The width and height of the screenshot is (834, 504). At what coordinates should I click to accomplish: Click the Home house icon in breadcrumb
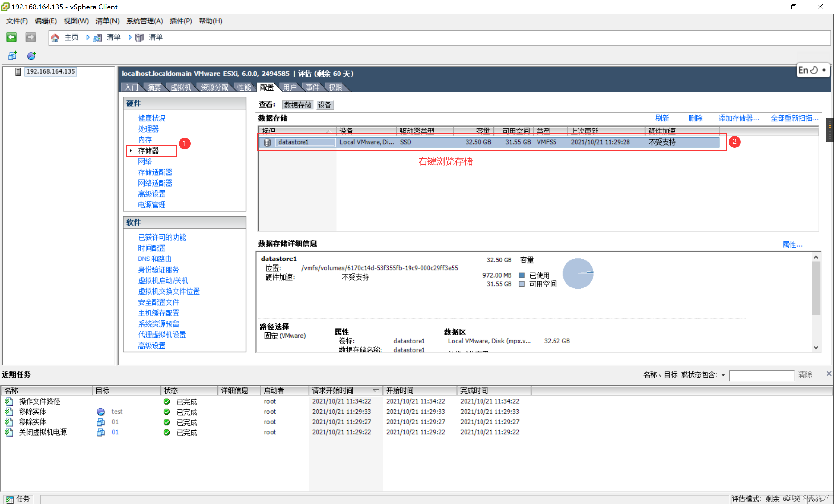pos(55,37)
